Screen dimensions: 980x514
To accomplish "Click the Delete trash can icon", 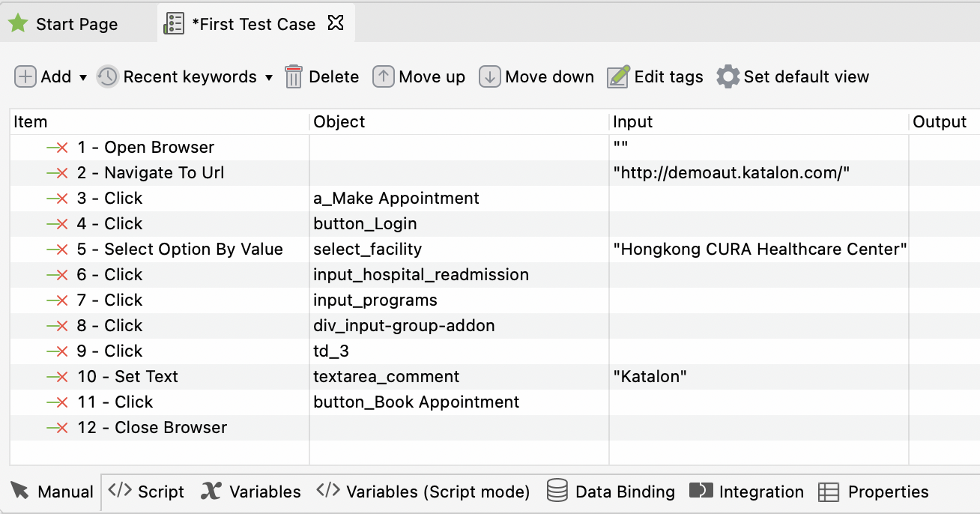I will click(294, 76).
